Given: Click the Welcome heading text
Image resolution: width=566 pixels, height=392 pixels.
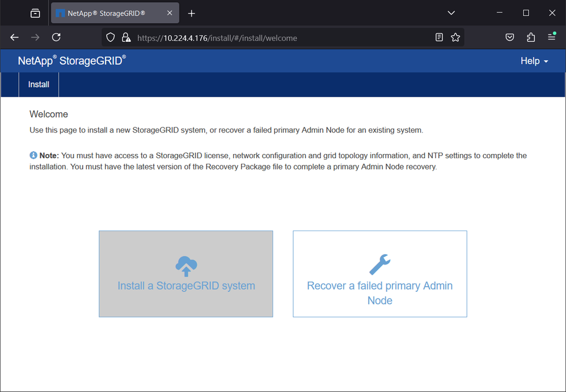Looking at the screenshot, I should tap(49, 114).
